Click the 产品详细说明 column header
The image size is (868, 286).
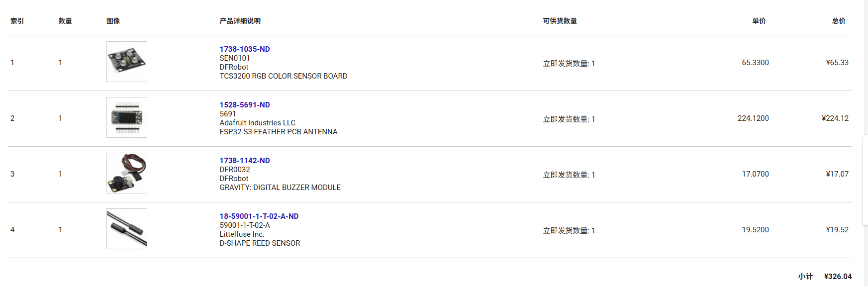pyautogui.click(x=240, y=21)
